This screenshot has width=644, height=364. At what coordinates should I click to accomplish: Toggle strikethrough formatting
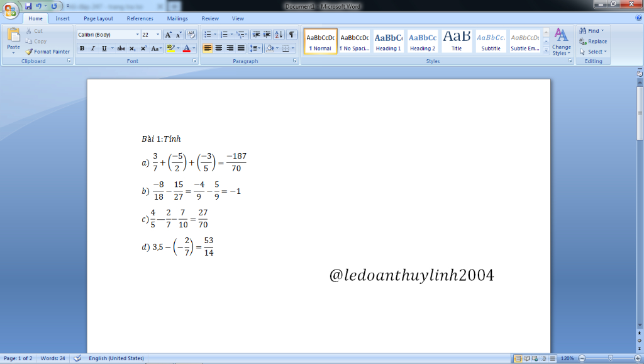pos(121,48)
